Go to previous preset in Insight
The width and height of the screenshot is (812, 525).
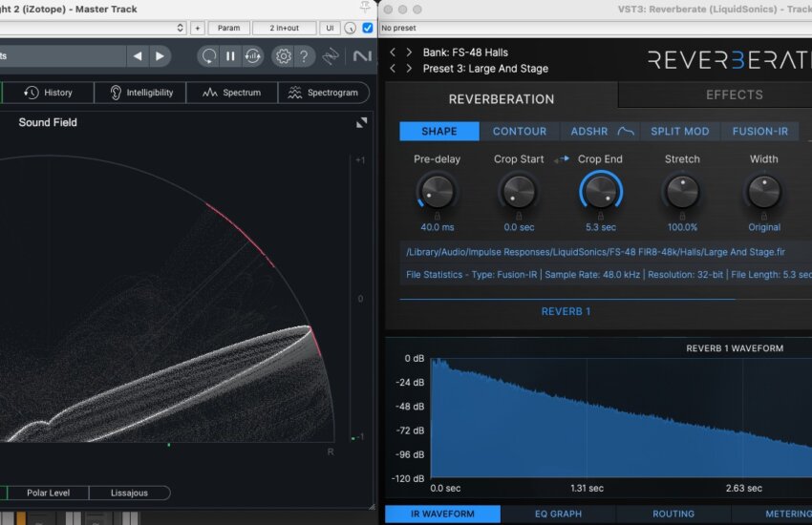point(138,56)
